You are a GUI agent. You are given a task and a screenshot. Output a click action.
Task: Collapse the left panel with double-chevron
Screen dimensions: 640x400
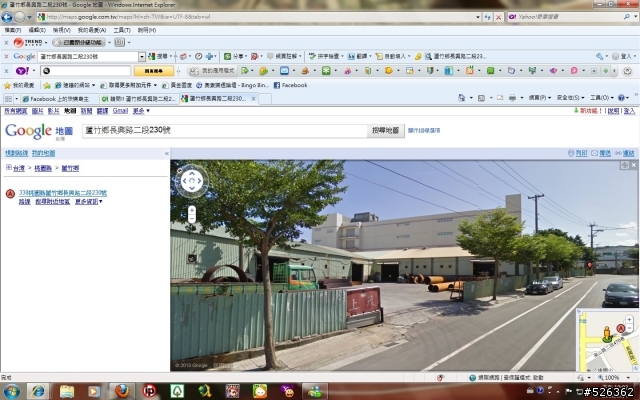167,153
